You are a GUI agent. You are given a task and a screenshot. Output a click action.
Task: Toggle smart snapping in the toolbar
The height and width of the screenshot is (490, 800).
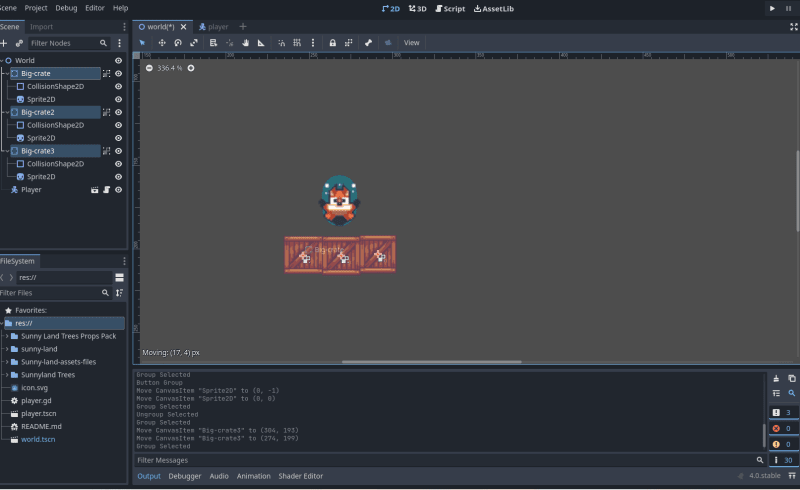point(281,43)
